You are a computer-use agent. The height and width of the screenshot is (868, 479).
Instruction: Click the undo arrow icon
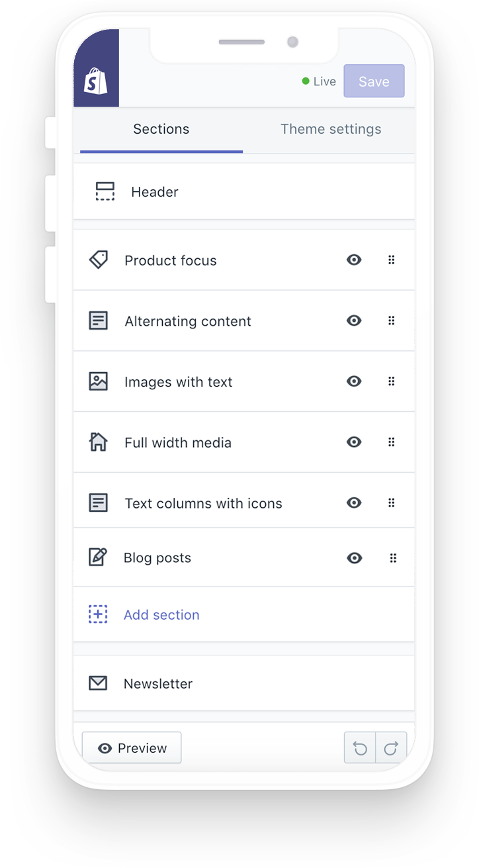pos(360,748)
